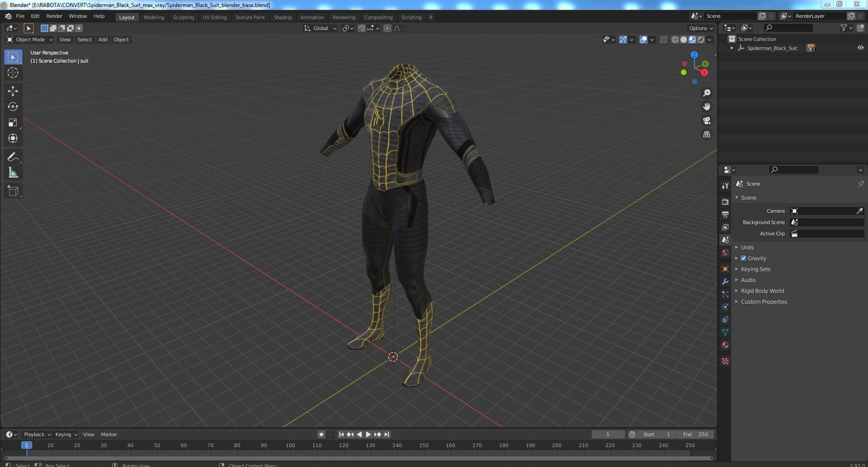
Task: Toggle snapping magnet in header
Action: (x=361, y=28)
